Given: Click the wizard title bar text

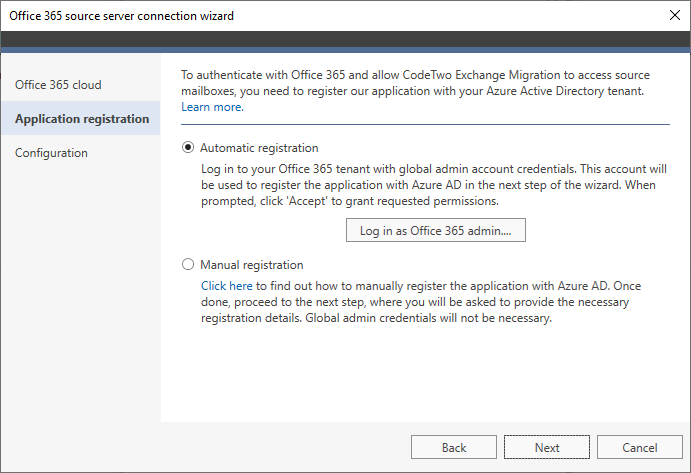Looking at the screenshot, I should 121,16.
